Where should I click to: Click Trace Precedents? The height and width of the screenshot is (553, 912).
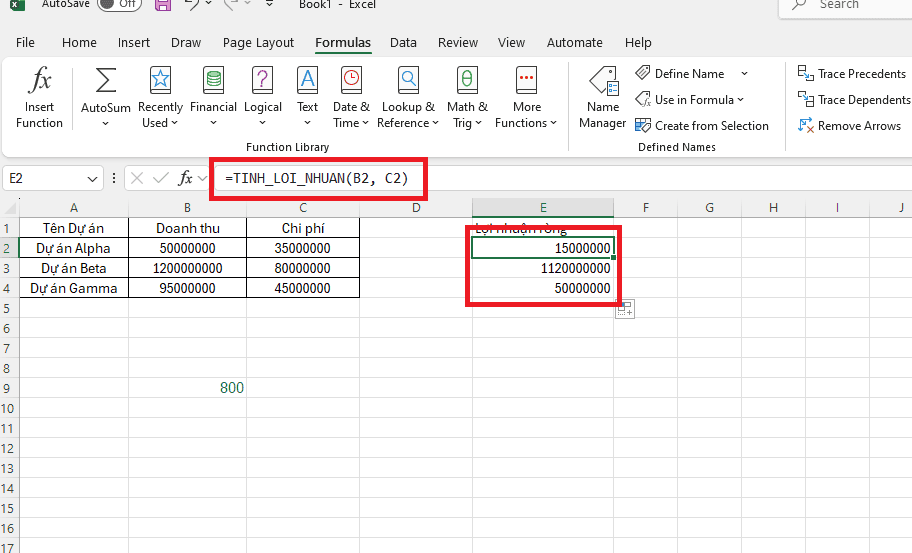point(852,74)
